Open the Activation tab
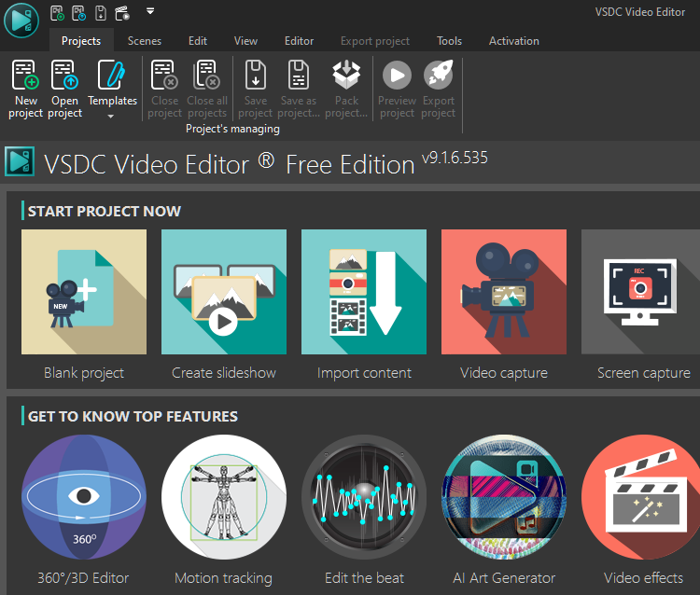Viewport: 700px width, 595px height. (x=514, y=41)
